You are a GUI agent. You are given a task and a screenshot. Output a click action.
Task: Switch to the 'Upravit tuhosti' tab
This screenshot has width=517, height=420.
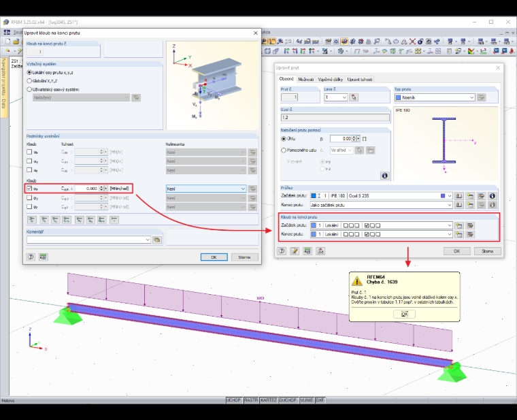359,80
